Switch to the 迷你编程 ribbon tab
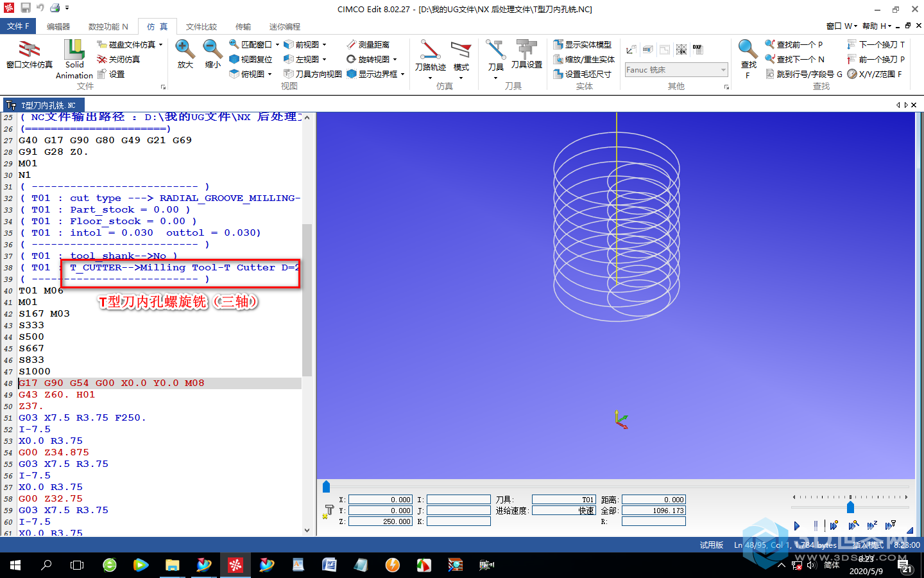Image resolution: width=924 pixels, height=578 pixels. (284, 26)
